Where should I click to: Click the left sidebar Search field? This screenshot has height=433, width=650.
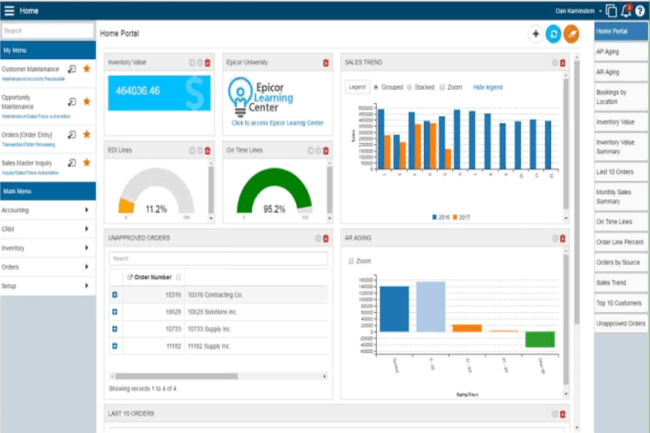click(48, 31)
